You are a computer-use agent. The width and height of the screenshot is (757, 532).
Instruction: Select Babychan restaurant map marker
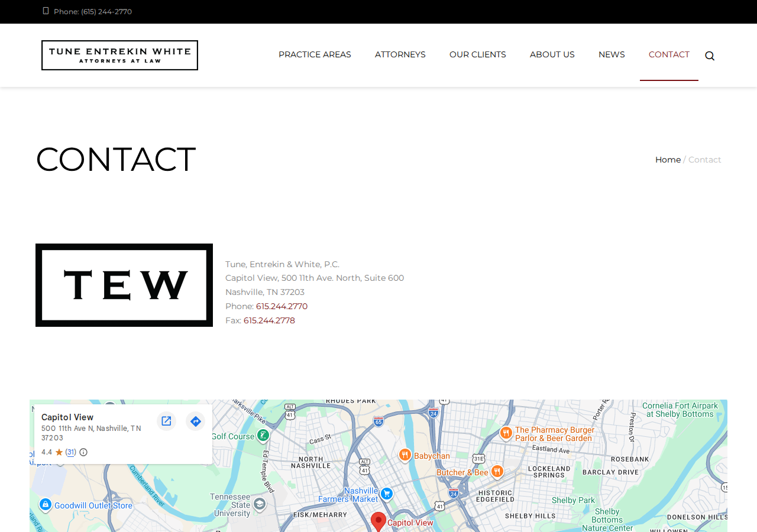[x=405, y=455]
